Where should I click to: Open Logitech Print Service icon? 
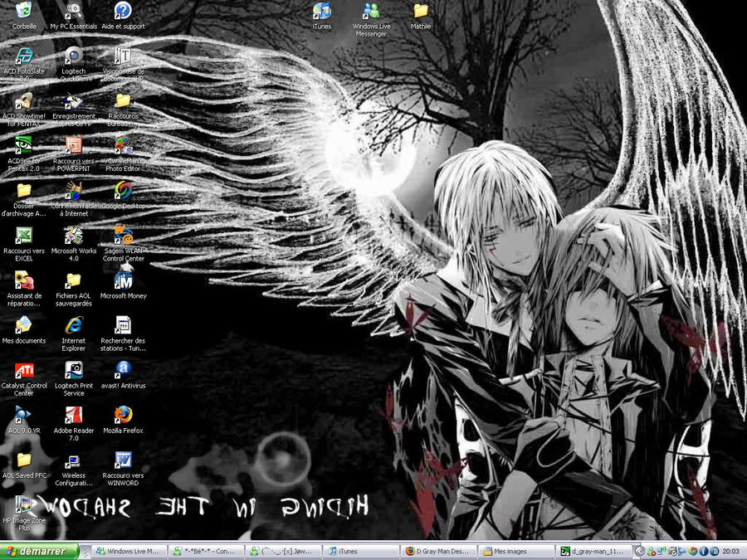(x=73, y=378)
